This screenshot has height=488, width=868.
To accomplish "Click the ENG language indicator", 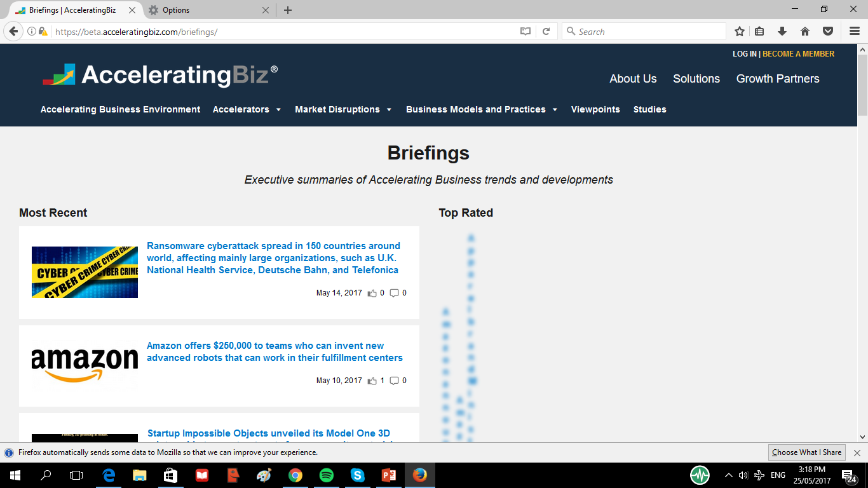I will click(x=778, y=475).
